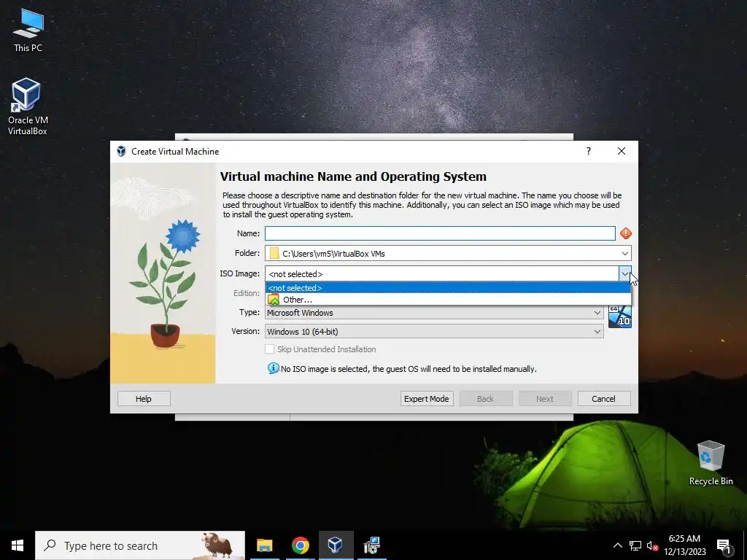Screen dimensions: 747x560
Task: Click the Next button
Action: coord(545,399)
